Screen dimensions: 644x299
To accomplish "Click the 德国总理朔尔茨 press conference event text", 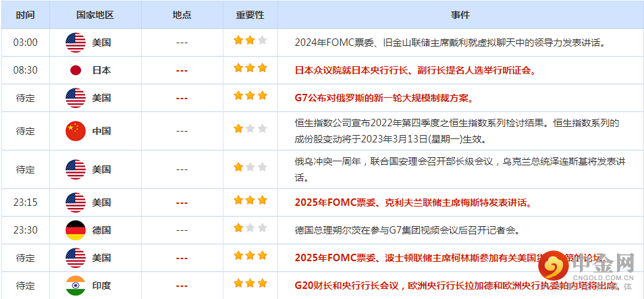I will (406, 230).
